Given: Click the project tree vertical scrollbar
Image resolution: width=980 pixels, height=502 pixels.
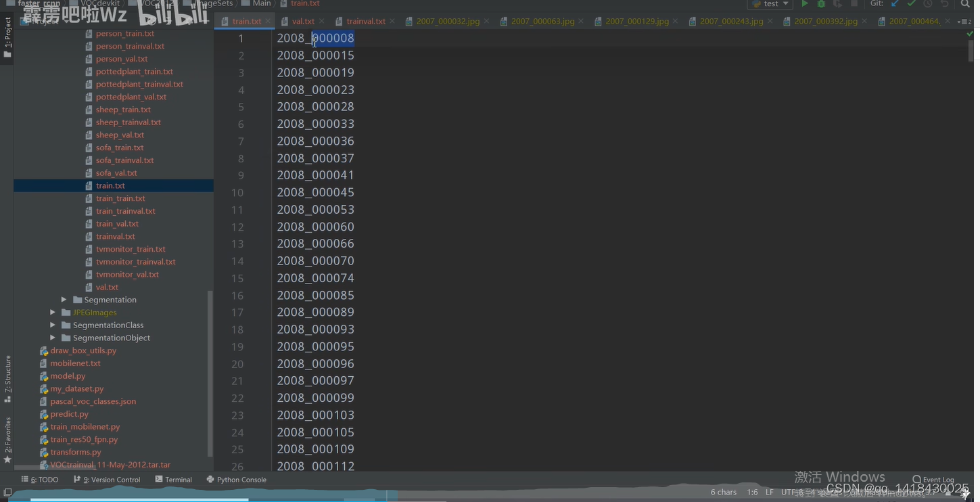Looking at the screenshot, I should tap(210, 373).
